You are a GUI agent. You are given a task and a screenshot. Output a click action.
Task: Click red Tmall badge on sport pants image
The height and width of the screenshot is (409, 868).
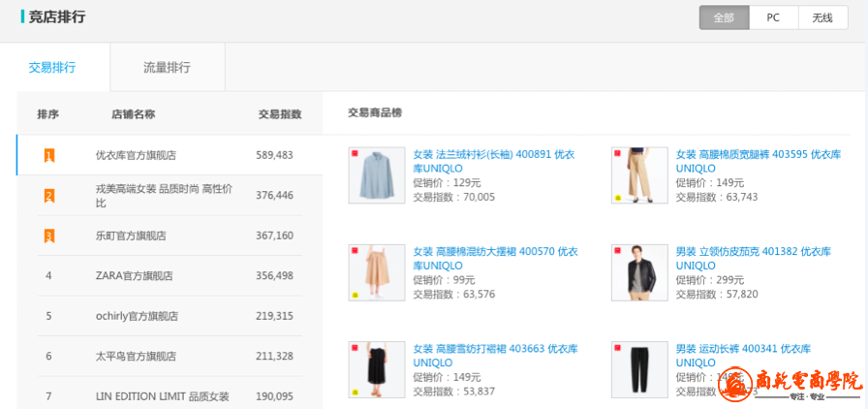pyautogui.click(x=618, y=348)
